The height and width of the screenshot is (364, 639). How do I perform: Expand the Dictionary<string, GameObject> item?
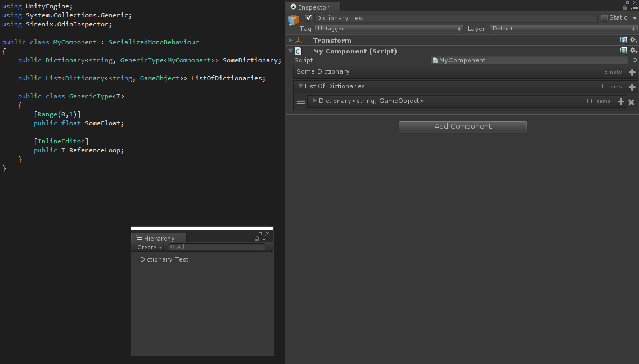[314, 101]
